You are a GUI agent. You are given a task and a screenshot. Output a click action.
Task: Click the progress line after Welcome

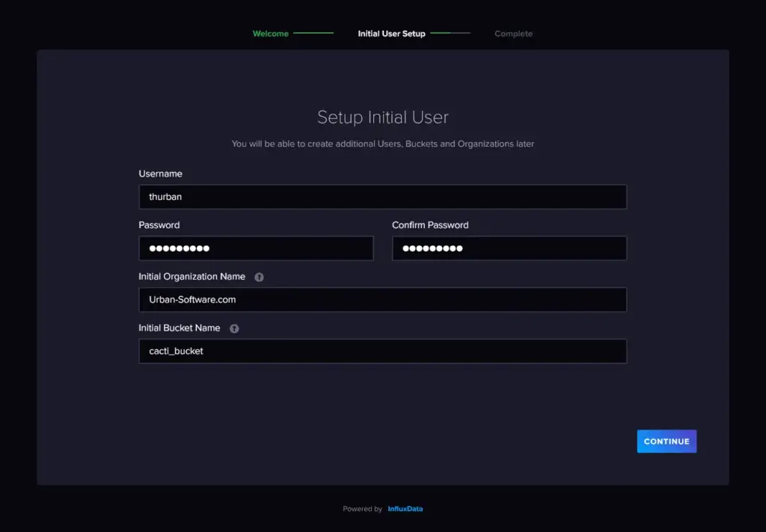click(314, 33)
